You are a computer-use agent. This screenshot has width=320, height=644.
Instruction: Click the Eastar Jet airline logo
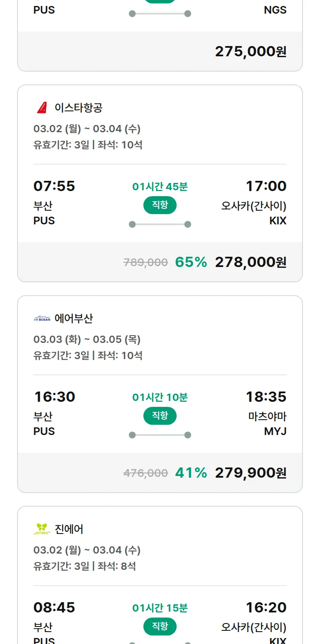point(42,108)
